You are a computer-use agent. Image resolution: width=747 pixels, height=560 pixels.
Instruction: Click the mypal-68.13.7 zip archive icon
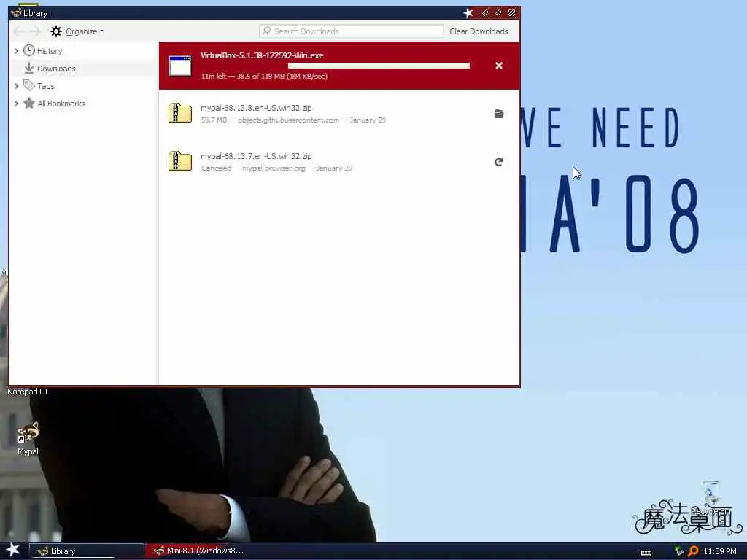(180, 161)
